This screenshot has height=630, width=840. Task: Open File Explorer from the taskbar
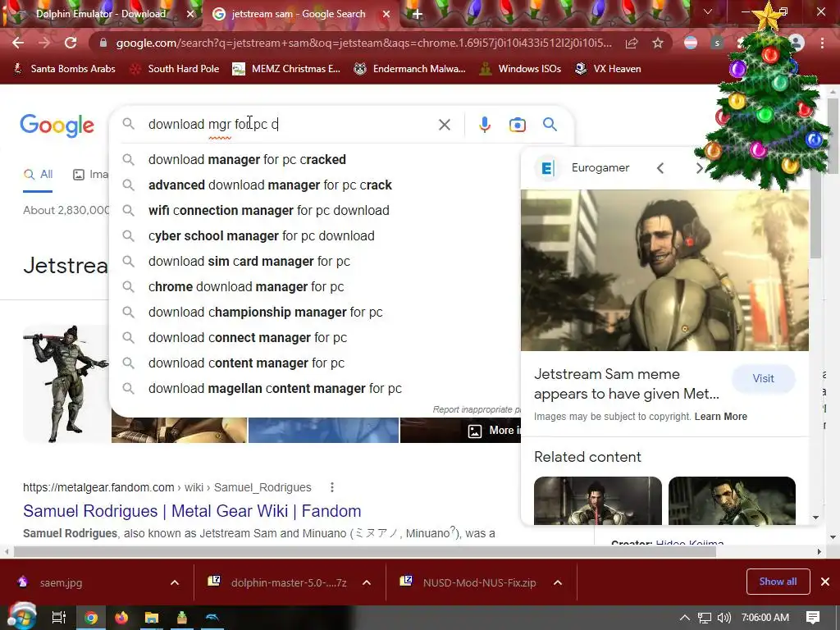pos(152,618)
